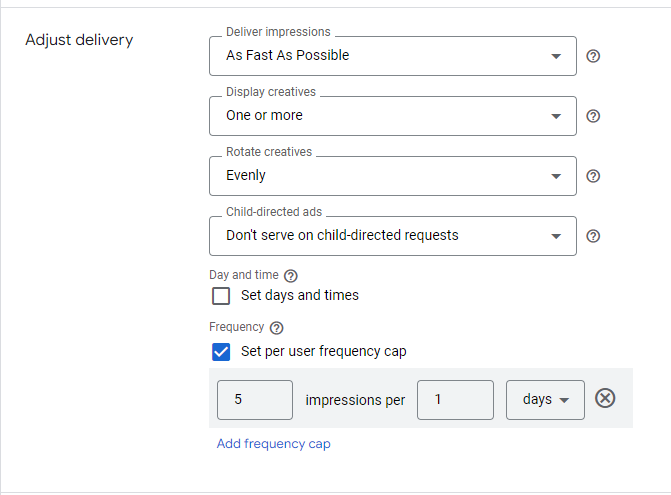Remove the frequency cap row
This screenshot has height=495, width=671.
(605, 398)
